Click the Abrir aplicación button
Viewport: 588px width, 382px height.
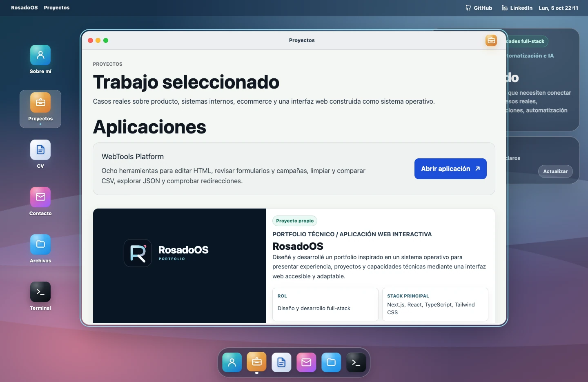coord(450,169)
